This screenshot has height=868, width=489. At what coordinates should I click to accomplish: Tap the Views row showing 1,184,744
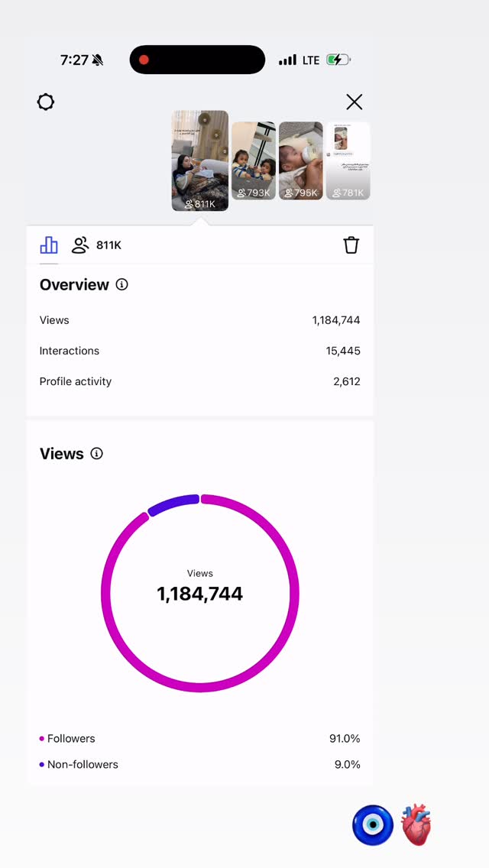point(200,320)
